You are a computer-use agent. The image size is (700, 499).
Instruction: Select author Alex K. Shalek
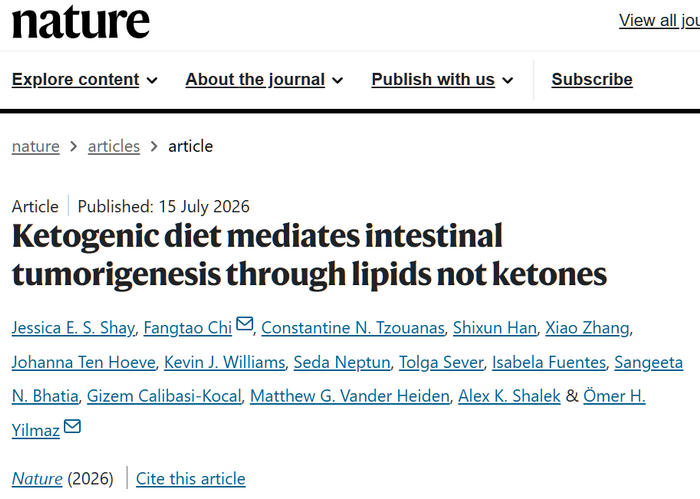coord(509,396)
